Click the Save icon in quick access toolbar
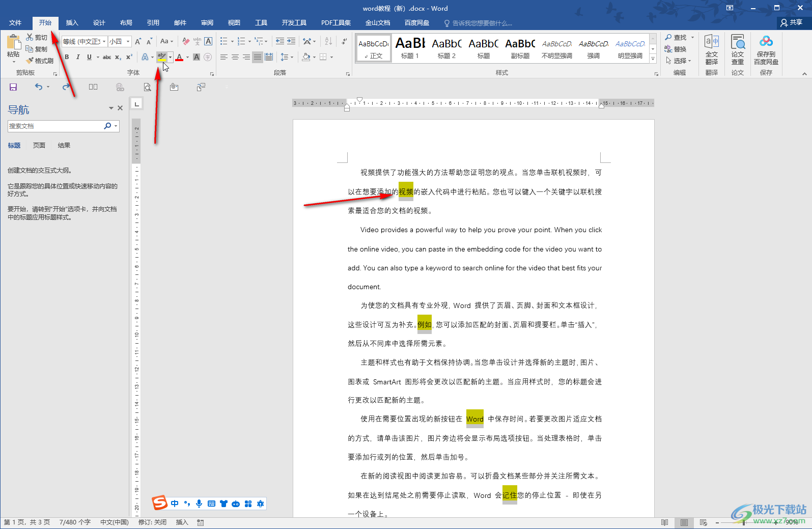The height and width of the screenshot is (529, 812). pyautogui.click(x=13, y=87)
